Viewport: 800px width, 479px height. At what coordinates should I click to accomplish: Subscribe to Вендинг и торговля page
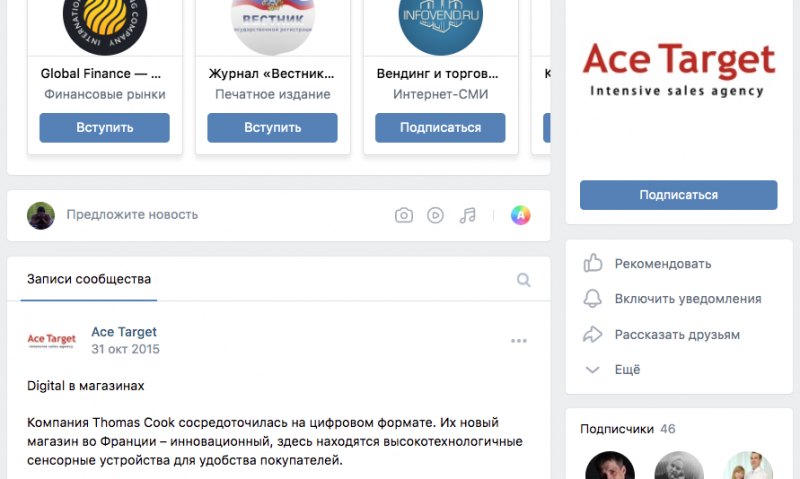[440, 128]
